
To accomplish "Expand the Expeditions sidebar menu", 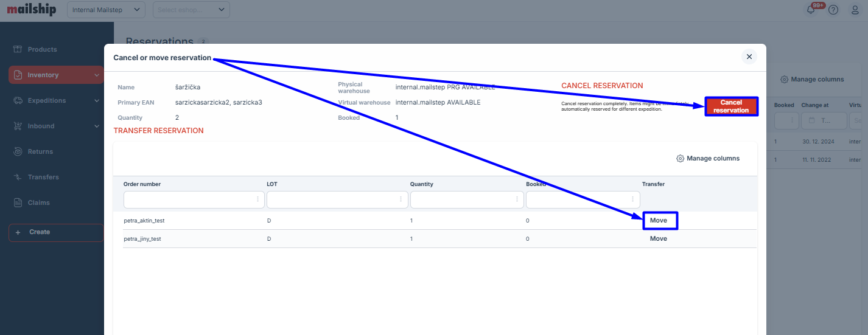I will 56,100.
